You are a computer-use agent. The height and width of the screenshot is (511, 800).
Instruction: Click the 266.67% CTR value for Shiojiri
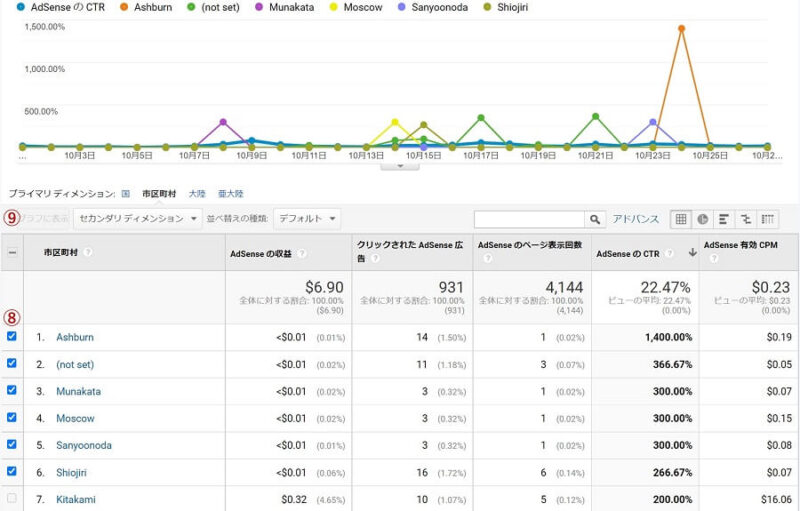click(672, 472)
